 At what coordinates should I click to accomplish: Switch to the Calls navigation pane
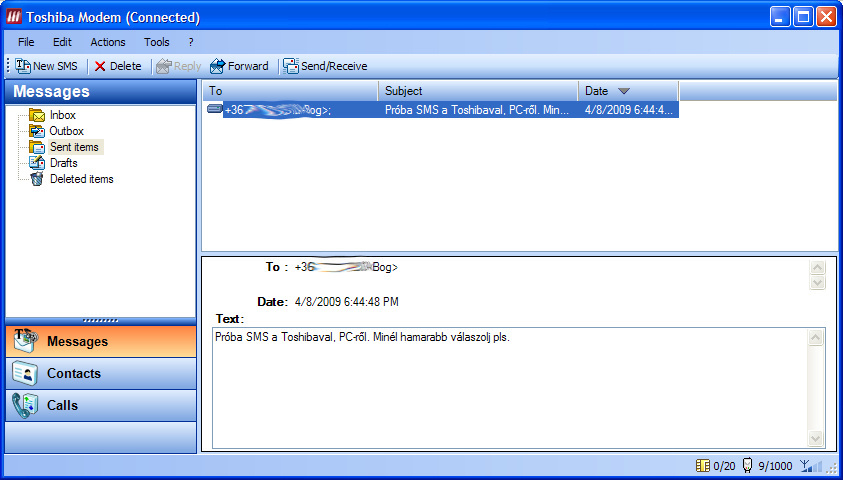point(101,405)
